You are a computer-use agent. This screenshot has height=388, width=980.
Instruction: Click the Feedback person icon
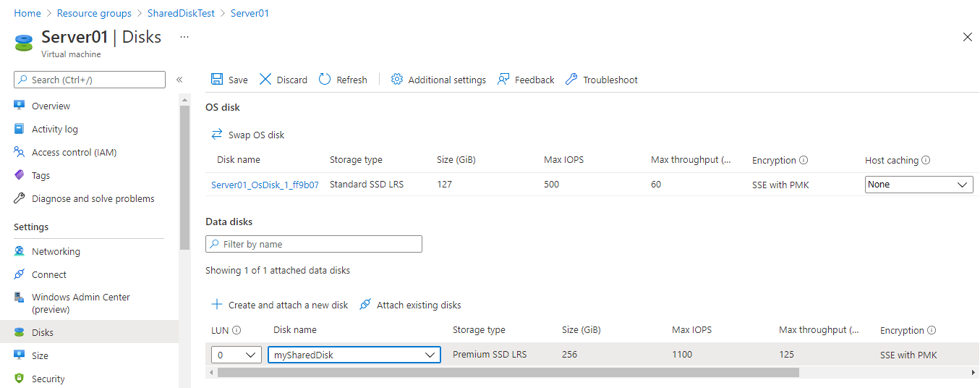click(503, 80)
